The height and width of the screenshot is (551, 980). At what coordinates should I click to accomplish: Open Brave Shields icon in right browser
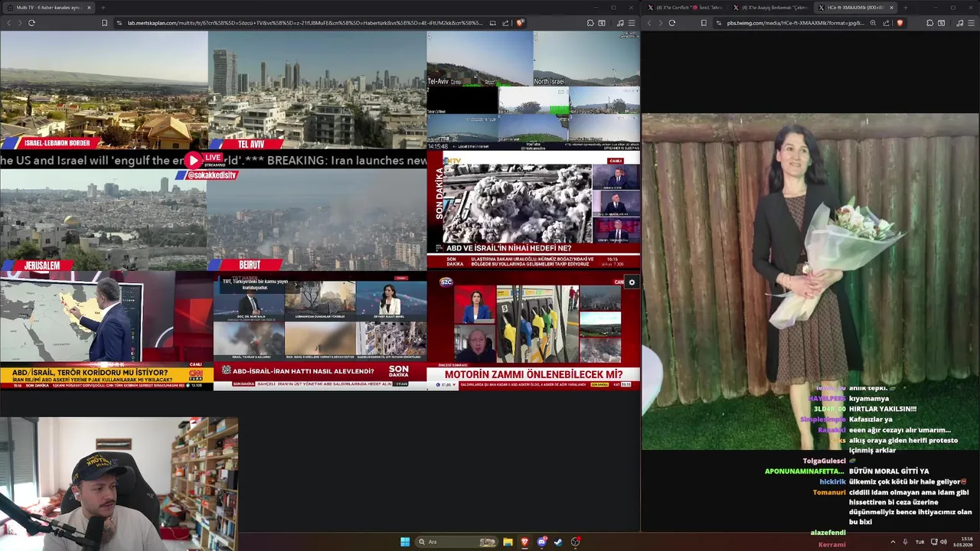(900, 23)
